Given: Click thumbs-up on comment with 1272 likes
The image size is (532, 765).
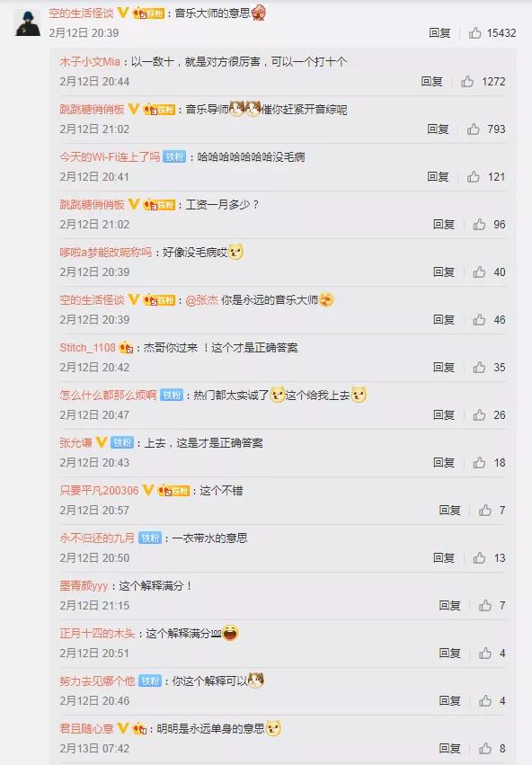Looking at the screenshot, I should pos(467,81).
